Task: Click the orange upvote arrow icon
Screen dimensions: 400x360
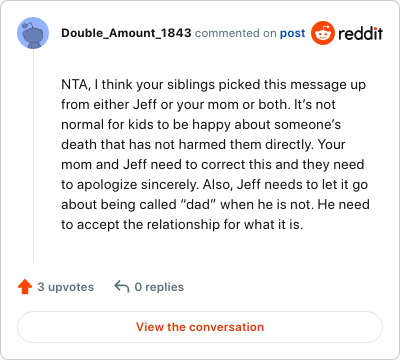Action: (25, 287)
